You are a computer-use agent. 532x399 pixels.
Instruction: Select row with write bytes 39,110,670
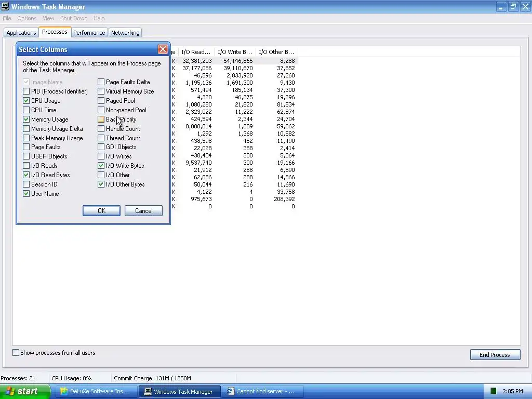point(235,68)
